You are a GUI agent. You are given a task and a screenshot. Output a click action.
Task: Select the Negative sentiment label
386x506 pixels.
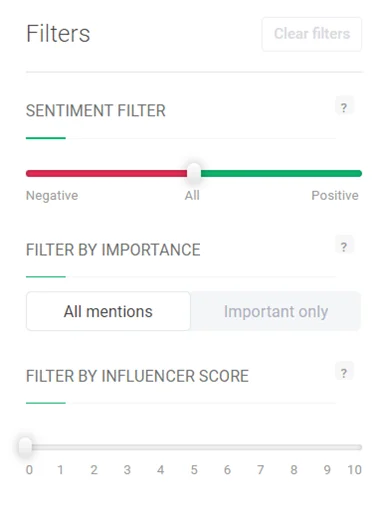tap(52, 195)
